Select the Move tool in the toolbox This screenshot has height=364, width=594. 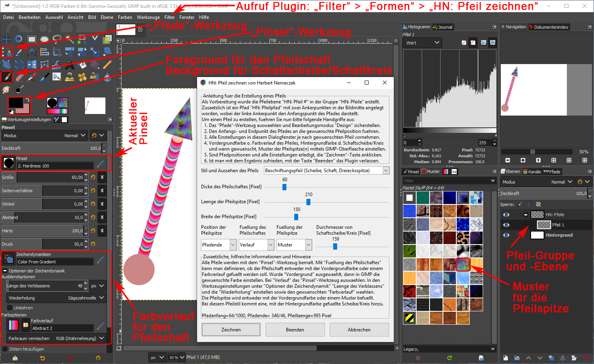[7, 39]
